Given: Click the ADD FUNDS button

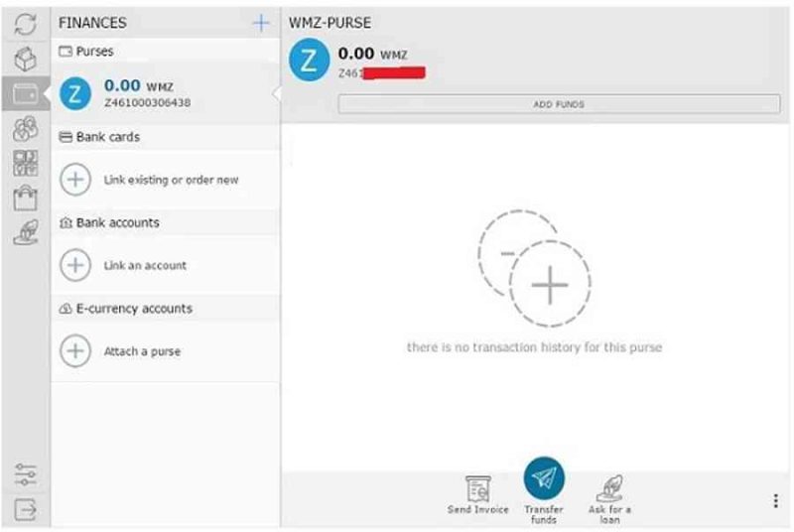Looking at the screenshot, I should [559, 104].
